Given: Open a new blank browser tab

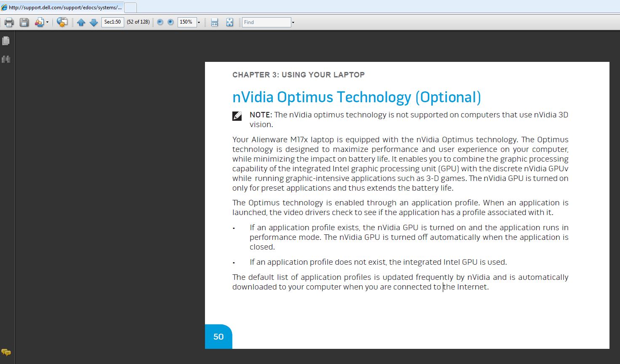Looking at the screenshot, I should (x=130, y=7).
